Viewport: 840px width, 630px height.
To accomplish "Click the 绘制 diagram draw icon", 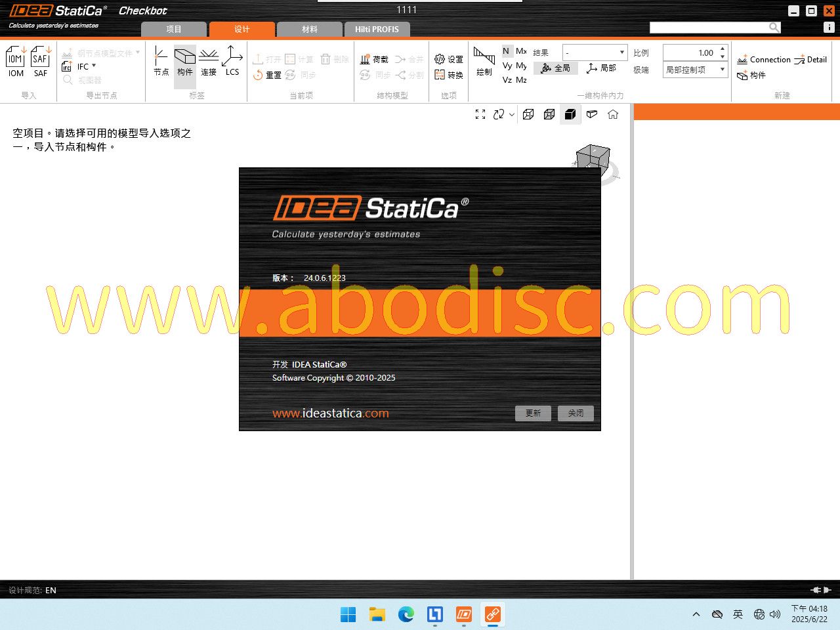I will [484, 56].
